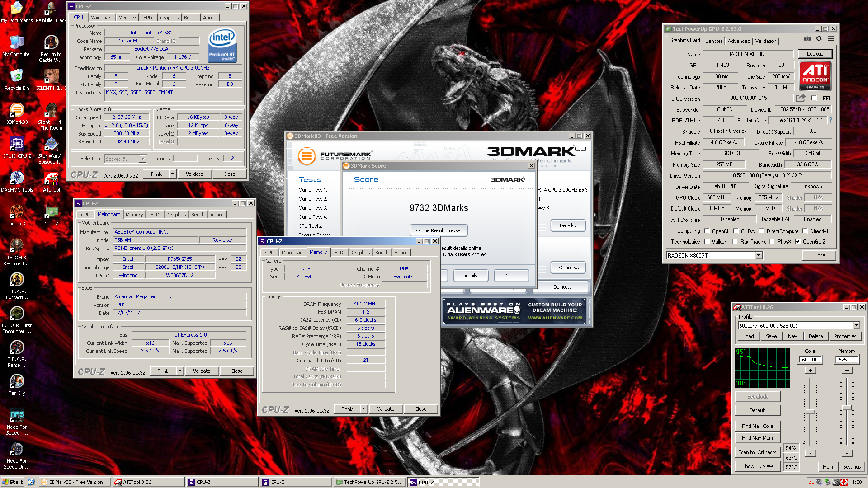This screenshot has width=868, height=488.
Task: Adjust the Memory clock slider in ATITool
Action: 847,408
